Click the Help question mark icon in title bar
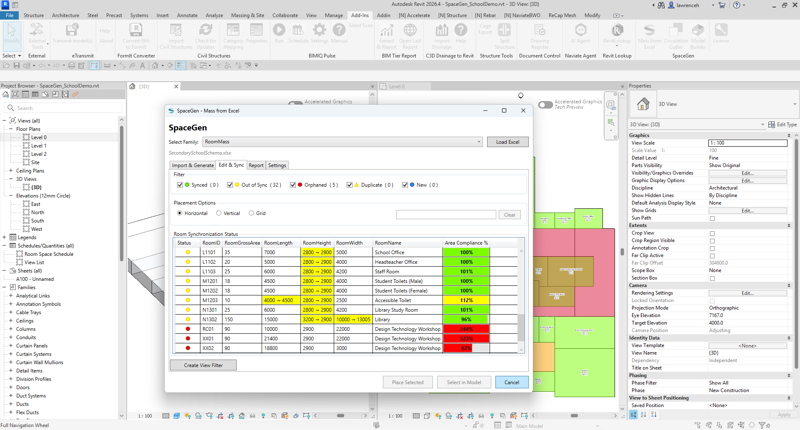The width and height of the screenshot is (800, 430). coord(737,5)
